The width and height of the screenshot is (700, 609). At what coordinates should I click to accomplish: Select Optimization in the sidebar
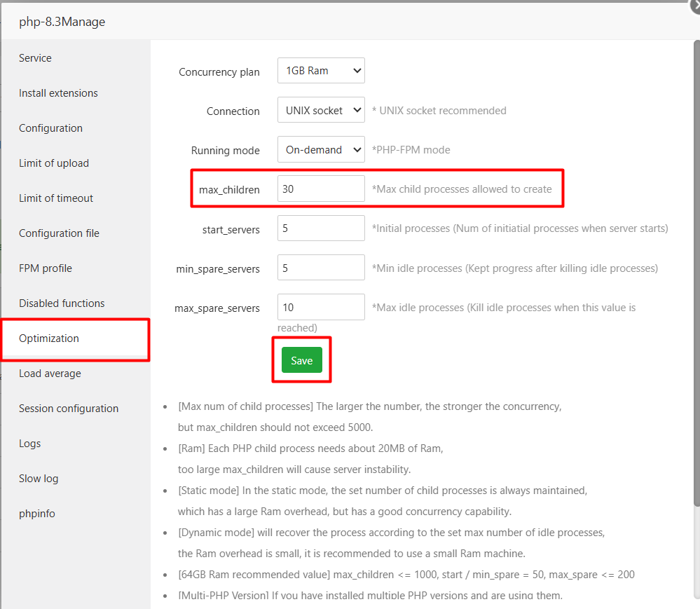[x=49, y=338]
